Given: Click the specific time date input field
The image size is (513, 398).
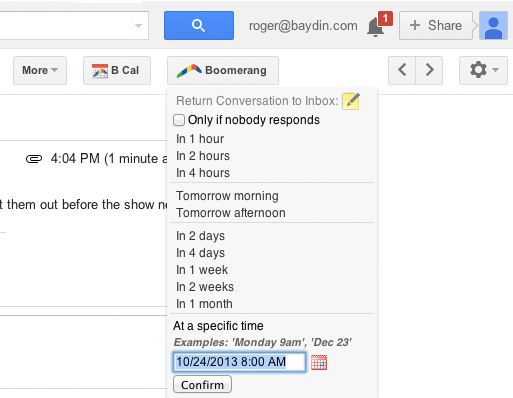Looking at the screenshot, I should point(239,362).
